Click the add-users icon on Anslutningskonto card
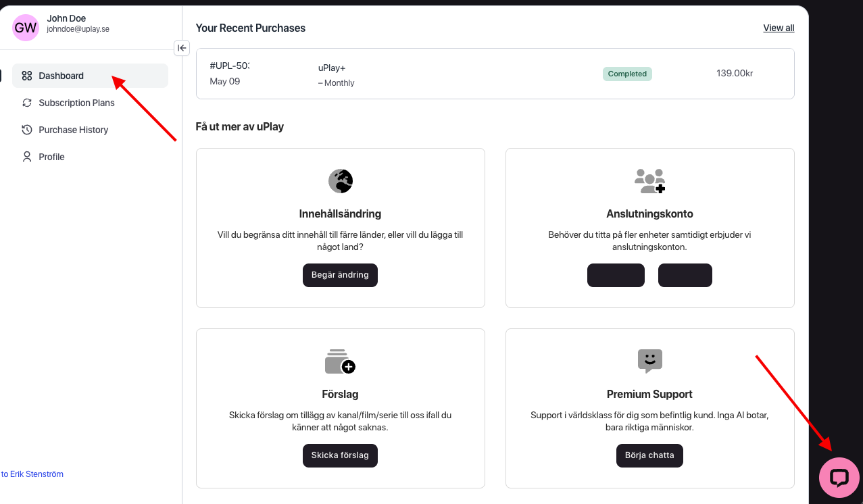 (x=650, y=181)
